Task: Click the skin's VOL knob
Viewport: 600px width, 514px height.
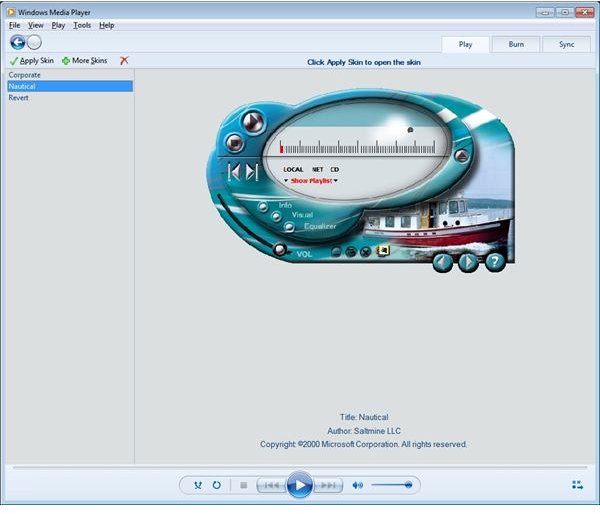Action: 280,250
